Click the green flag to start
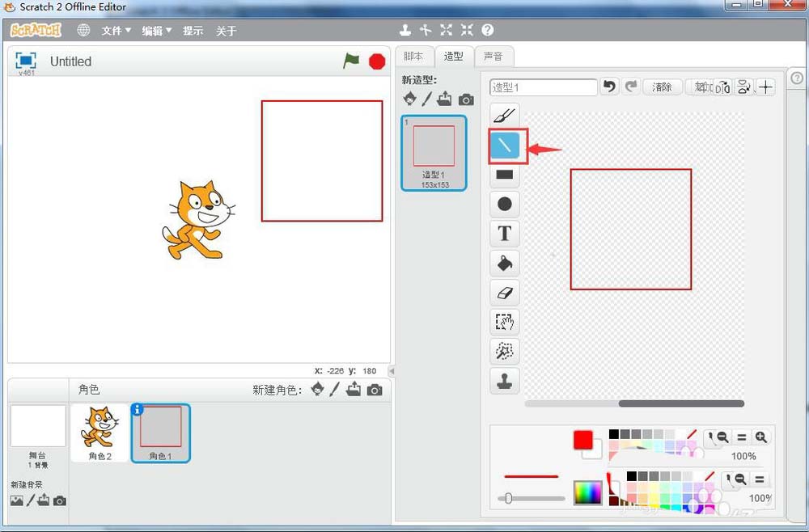809x532 pixels. click(351, 61)
